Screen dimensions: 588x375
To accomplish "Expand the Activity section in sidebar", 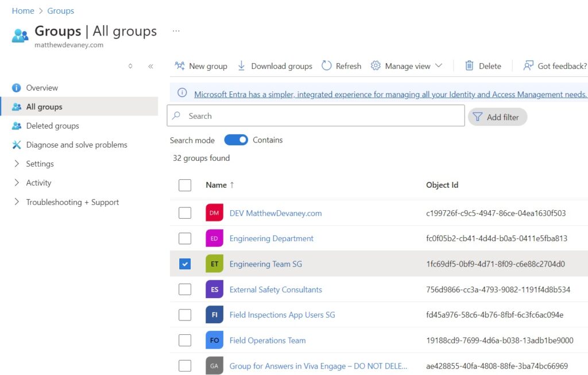I will pos(17,183).
